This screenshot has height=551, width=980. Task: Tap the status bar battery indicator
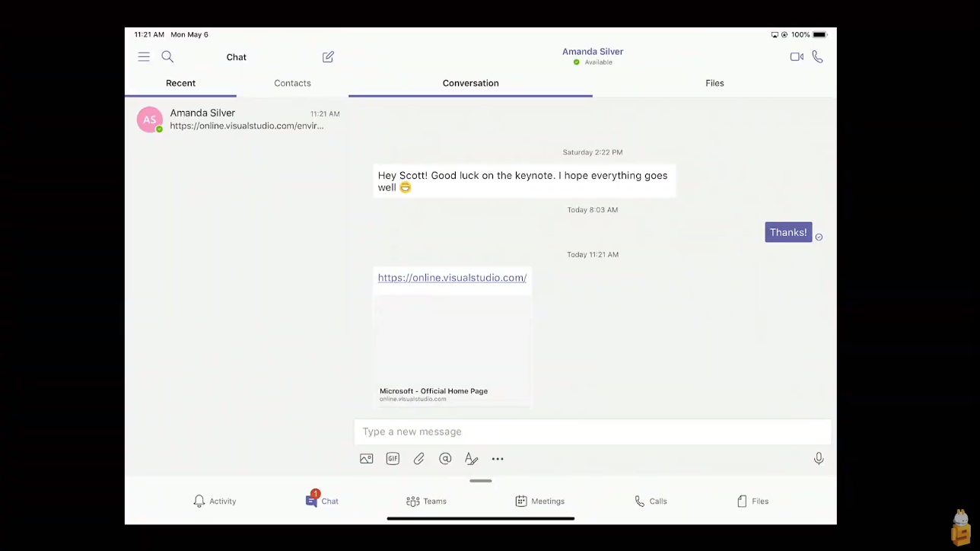click(819, 35)
